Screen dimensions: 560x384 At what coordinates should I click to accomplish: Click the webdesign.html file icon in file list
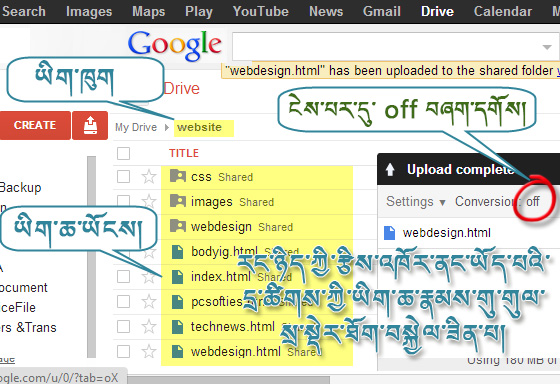pos(178,351)
